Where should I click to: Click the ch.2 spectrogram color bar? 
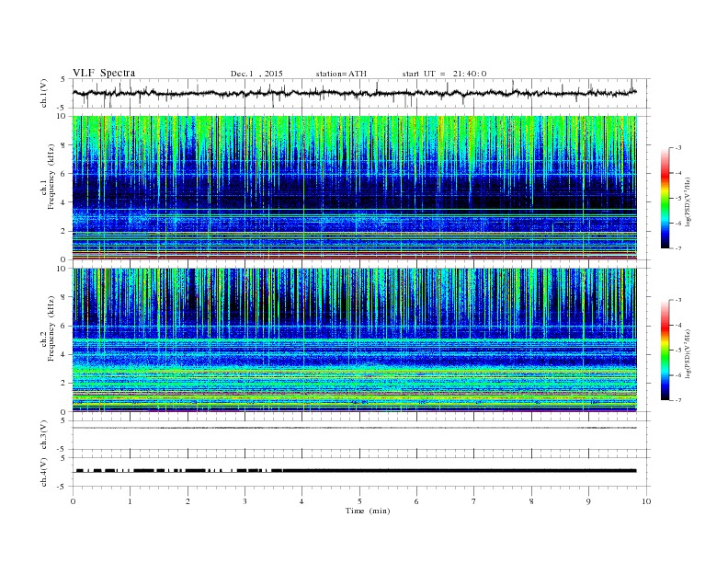665,350
